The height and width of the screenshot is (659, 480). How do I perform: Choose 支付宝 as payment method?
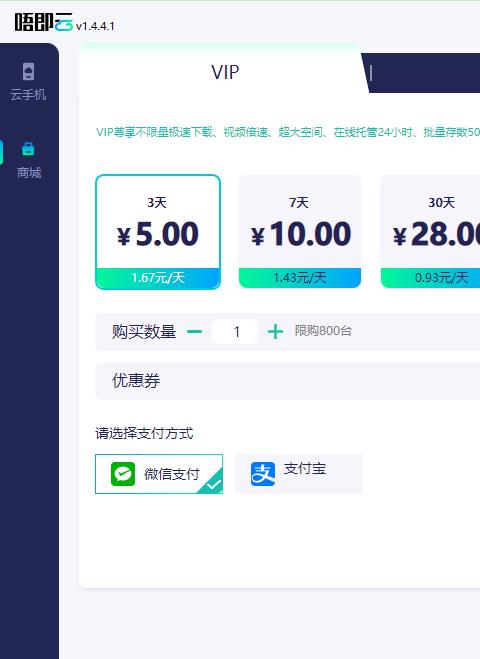tap(299, 474)
